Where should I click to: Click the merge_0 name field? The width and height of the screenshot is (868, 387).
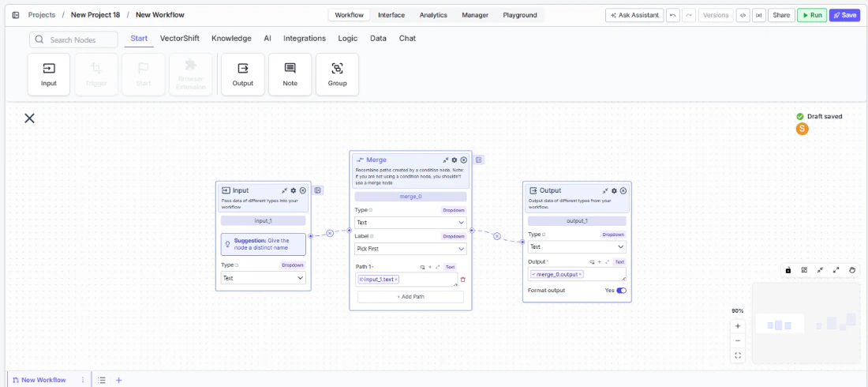411,197
